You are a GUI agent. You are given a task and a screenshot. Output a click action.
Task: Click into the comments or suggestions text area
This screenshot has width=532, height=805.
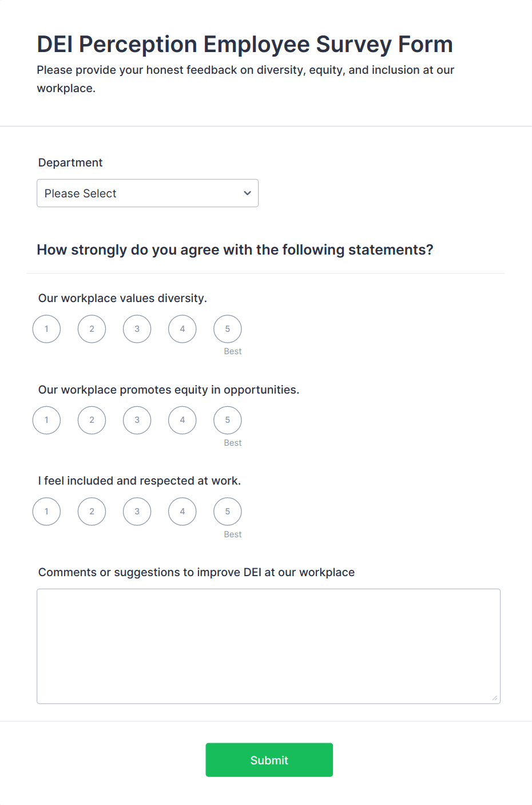(268, 646)
